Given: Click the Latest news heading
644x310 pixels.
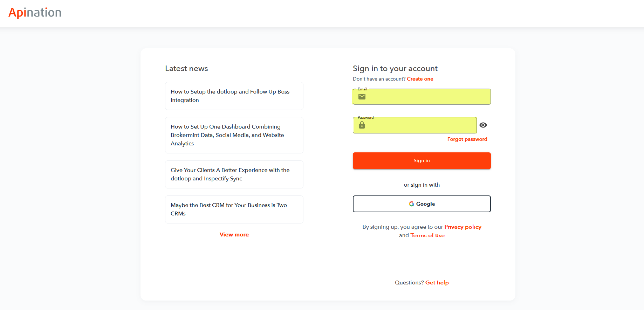Looking at the screenshot, I should point(186,69).
